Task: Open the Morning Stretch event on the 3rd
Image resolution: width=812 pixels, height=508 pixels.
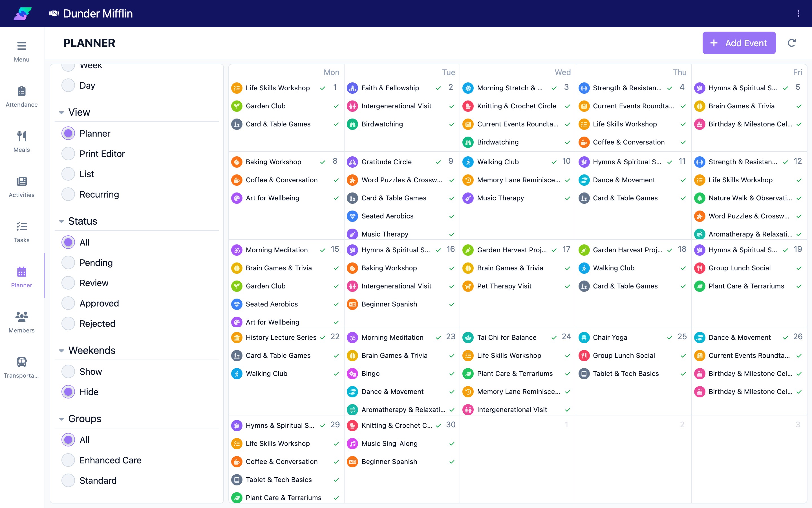Action: (509, 88)
